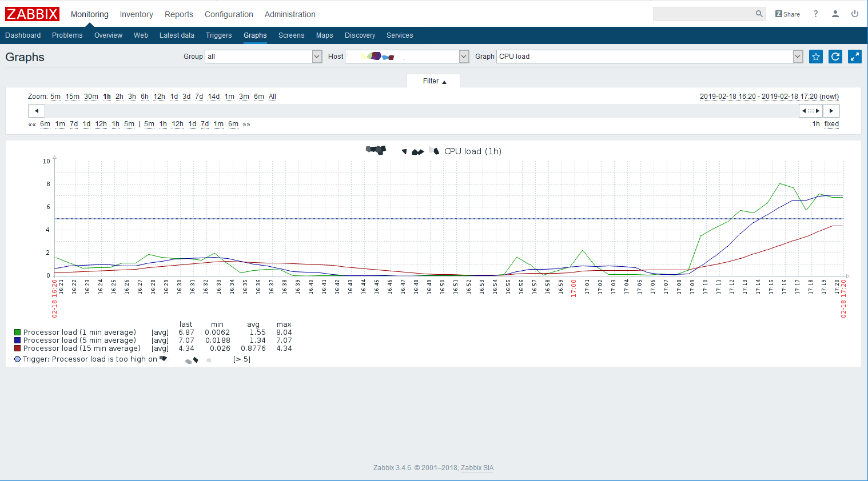868x481 pixels.
Task: Open the Host dropdown
Action: [407, 57]
